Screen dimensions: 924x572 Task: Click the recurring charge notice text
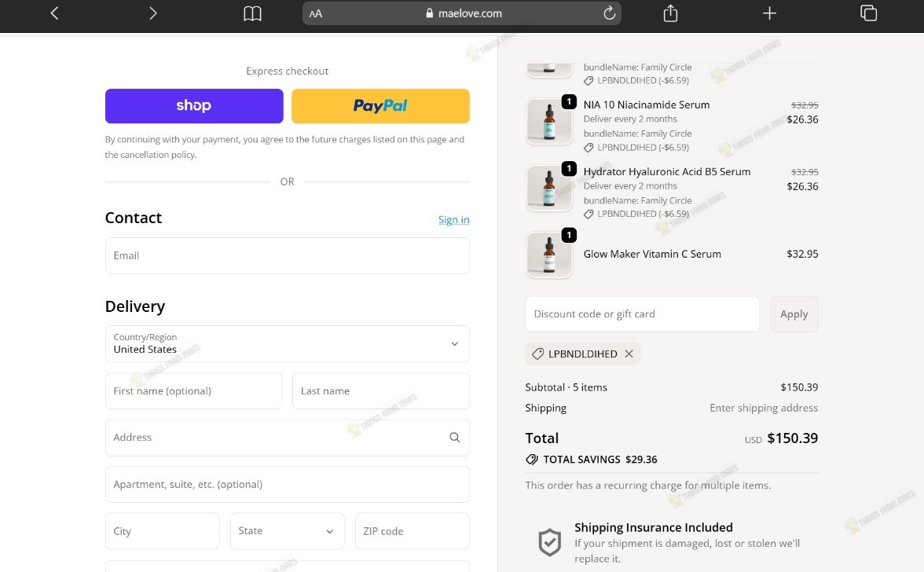[648, 486]
